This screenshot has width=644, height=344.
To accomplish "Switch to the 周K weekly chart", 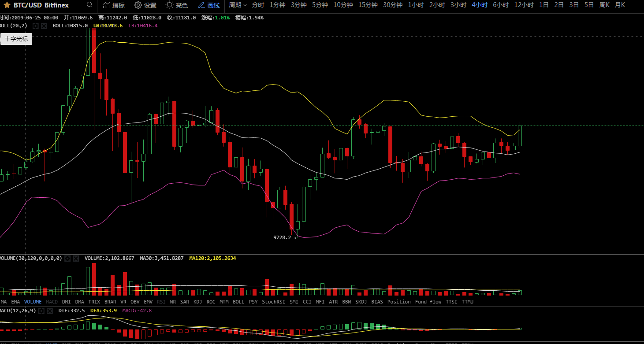I will [605, 5].
